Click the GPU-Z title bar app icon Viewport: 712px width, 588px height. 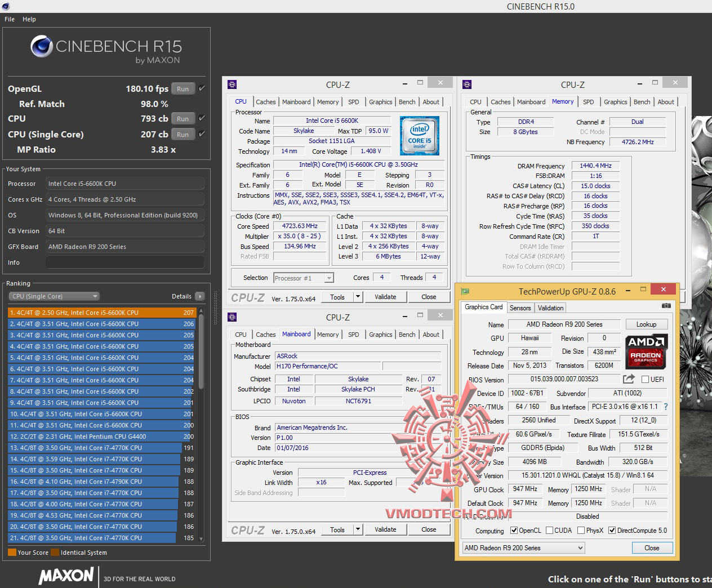(465, 291)
